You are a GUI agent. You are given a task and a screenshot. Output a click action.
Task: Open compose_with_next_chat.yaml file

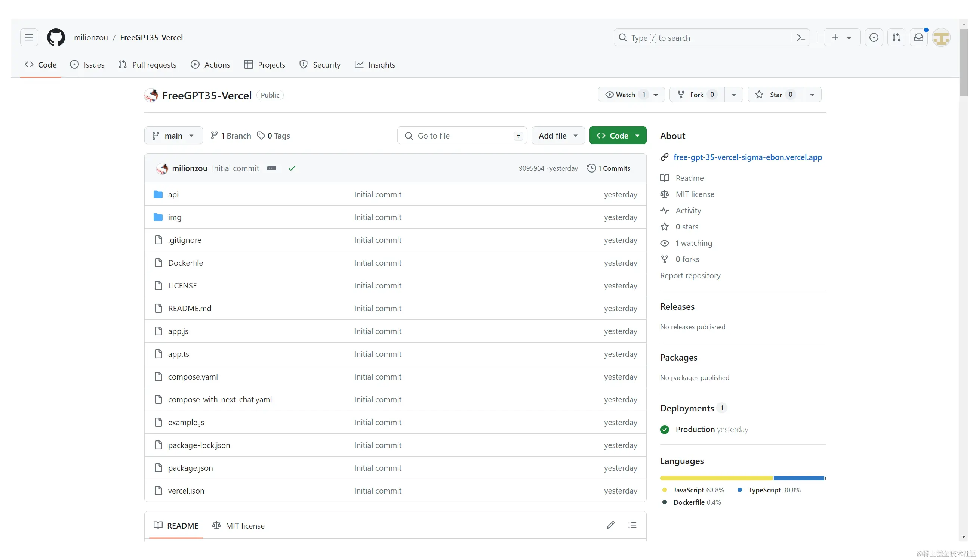click(220, 399)
